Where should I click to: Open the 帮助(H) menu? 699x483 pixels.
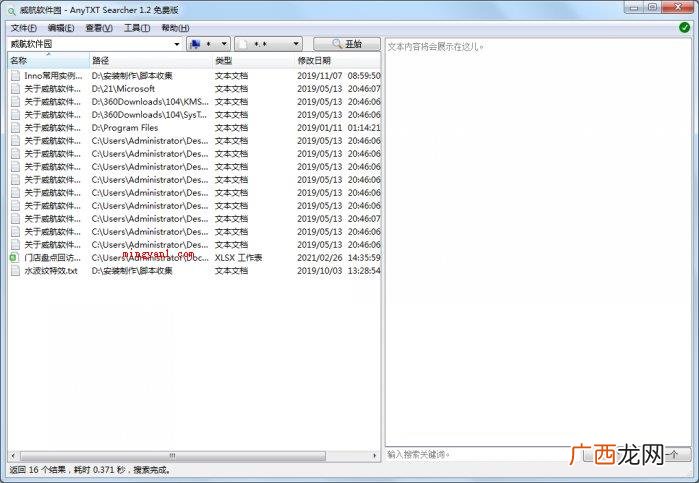point(175,28)
